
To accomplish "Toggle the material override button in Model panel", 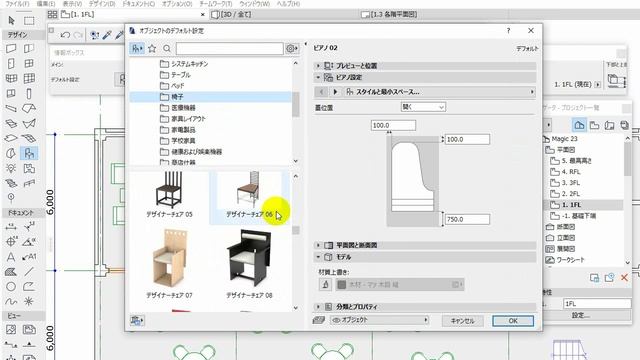I will click(325, 284).
